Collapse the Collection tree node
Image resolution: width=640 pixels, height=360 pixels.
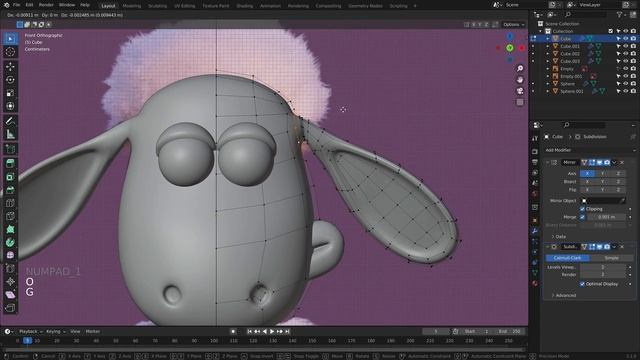(541, 31)
